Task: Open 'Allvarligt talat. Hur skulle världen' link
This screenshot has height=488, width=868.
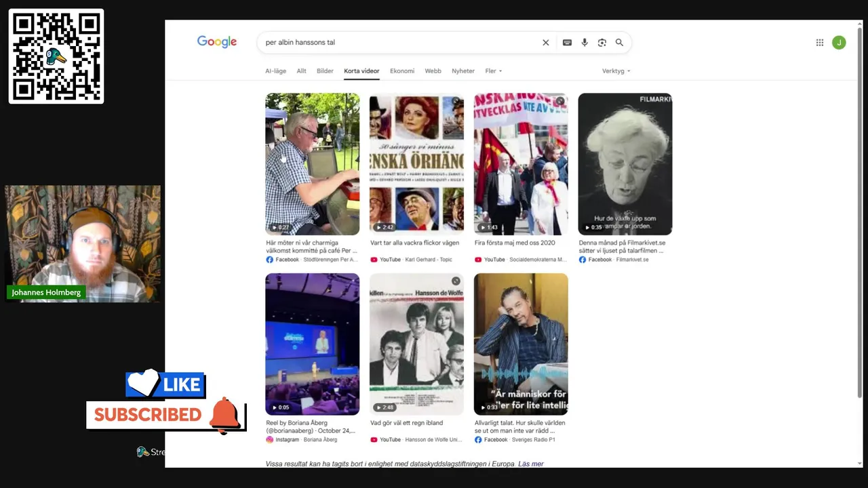Action: (520, 427)
